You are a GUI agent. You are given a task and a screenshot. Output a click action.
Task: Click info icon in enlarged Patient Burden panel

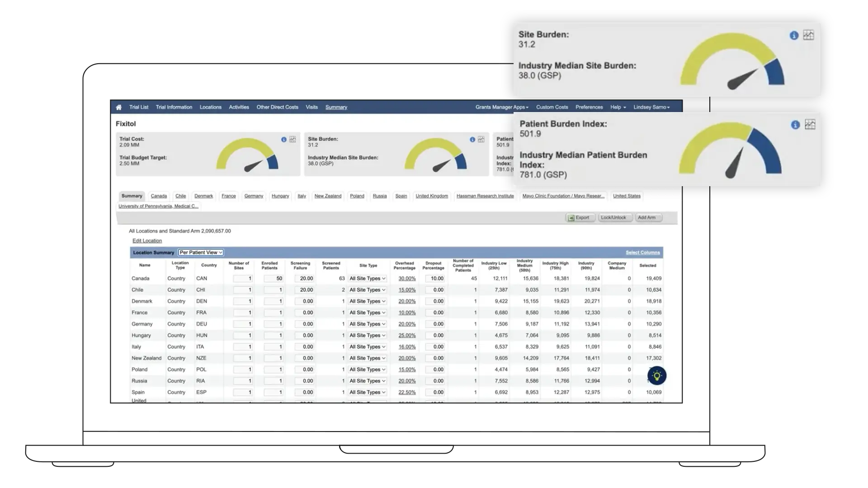[795, 125]
